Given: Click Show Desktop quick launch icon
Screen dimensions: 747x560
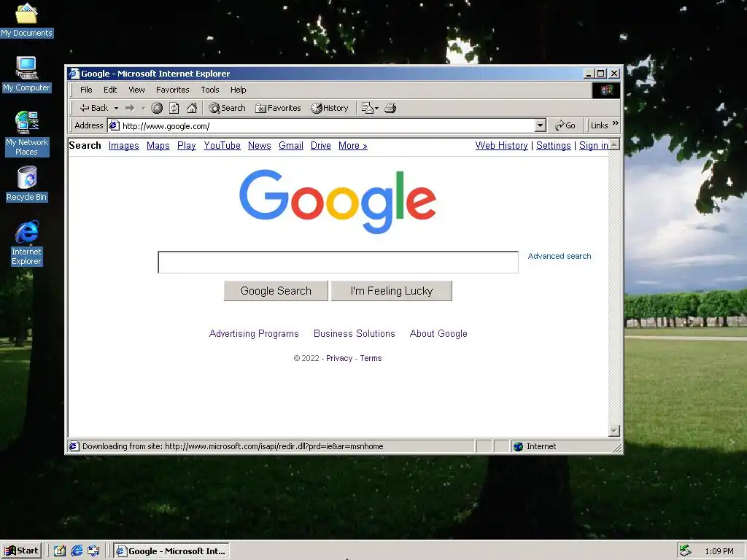Looking at the screenshot, I should point(60,551).
